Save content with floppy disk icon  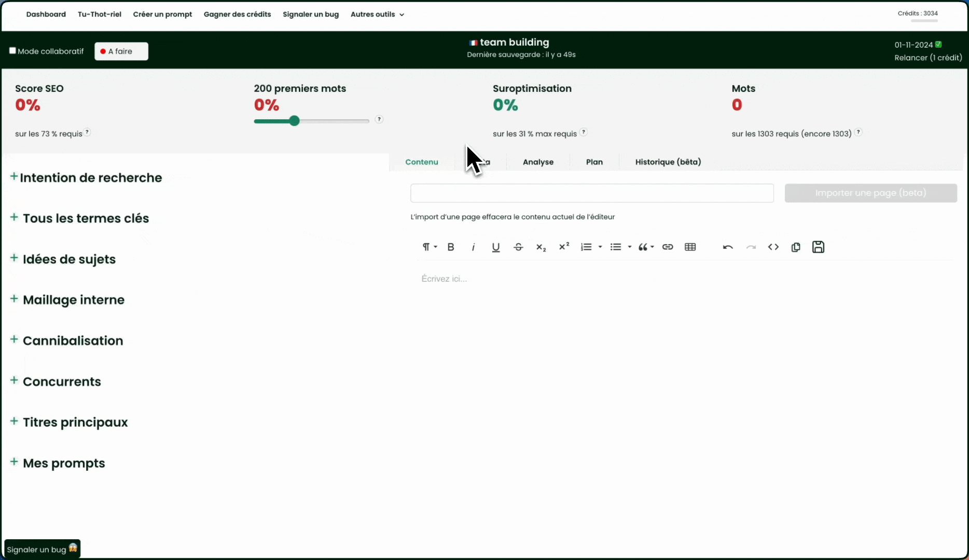[x=818, y=247]
